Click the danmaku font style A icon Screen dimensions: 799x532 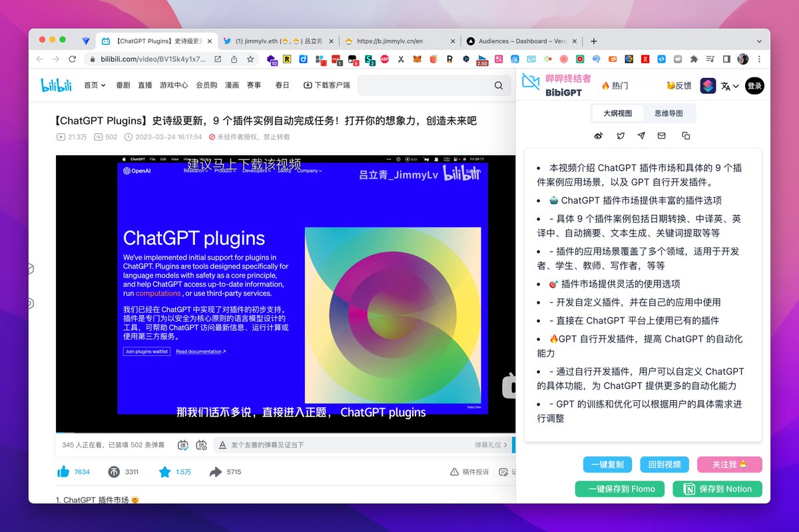pos(222,445)
